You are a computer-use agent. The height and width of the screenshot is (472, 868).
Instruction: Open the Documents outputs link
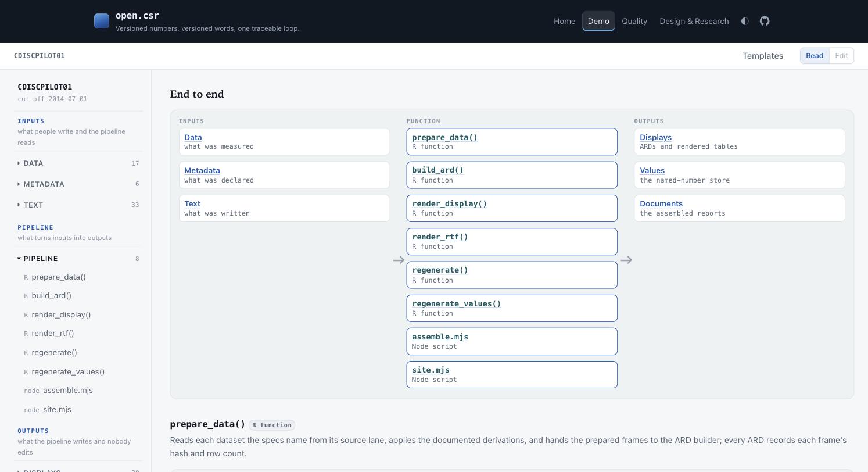(661, 204)
